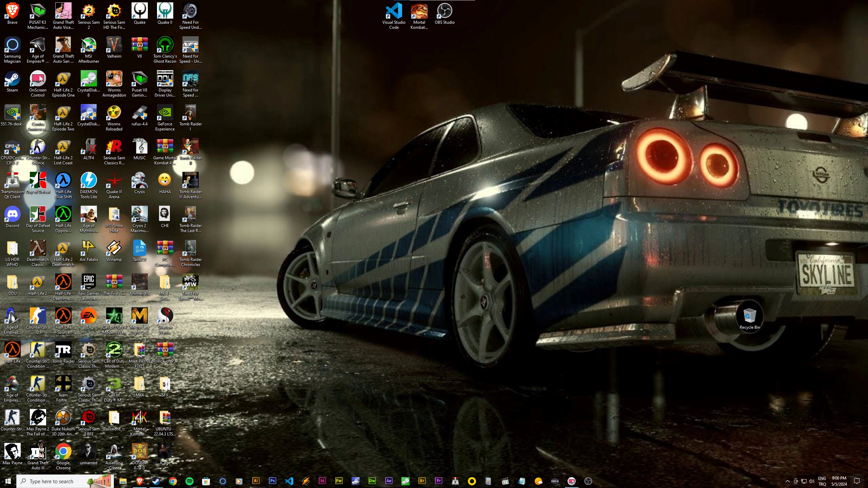
Task: Launch Adobe Premiere Pro from taskbar
Action: point(439,481)
